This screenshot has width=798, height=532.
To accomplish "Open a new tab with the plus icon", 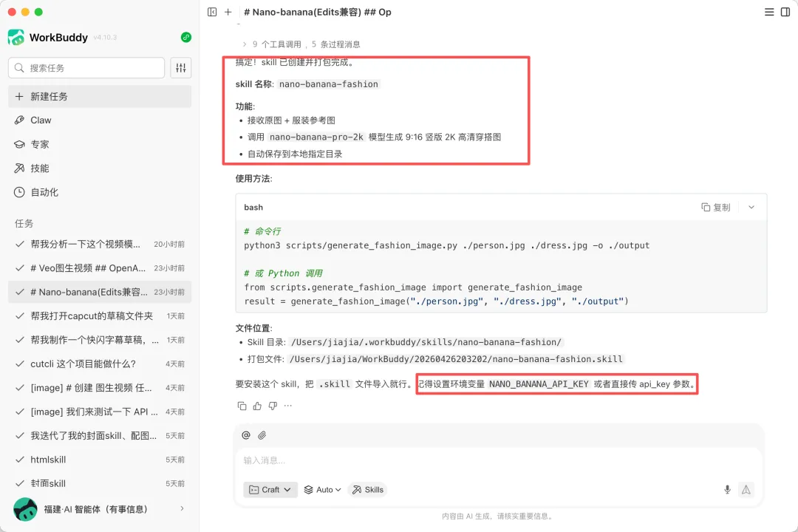I will (228, 12).
